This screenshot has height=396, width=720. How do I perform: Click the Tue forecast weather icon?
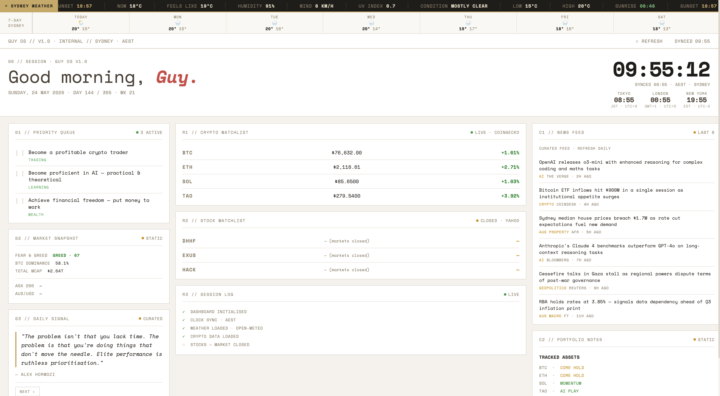coord(275,23)
